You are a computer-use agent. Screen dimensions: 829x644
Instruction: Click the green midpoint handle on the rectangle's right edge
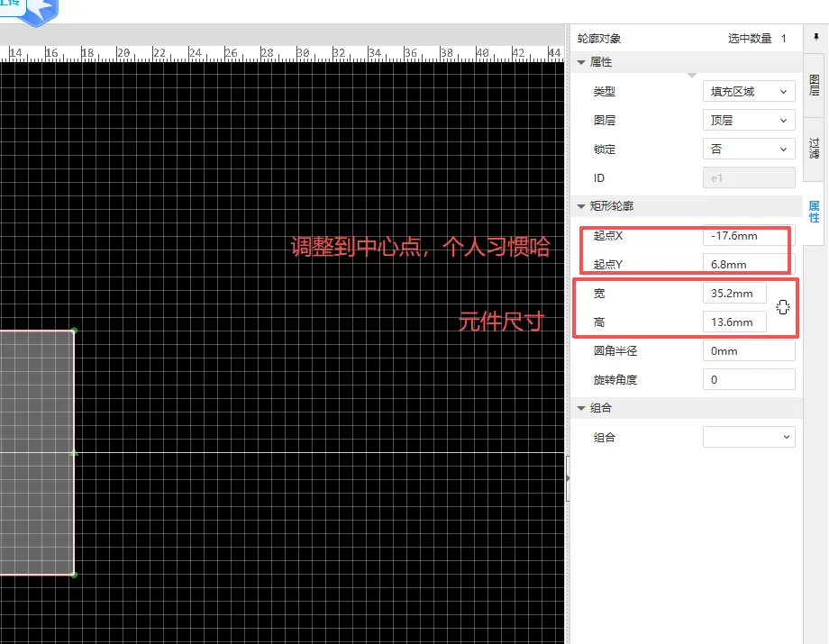coord(74,452)
